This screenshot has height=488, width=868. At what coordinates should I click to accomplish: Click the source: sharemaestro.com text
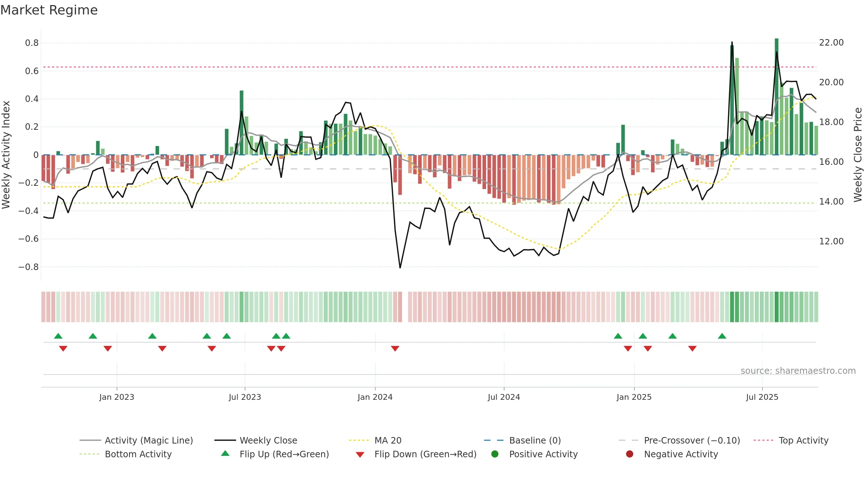tap(798, 371)
